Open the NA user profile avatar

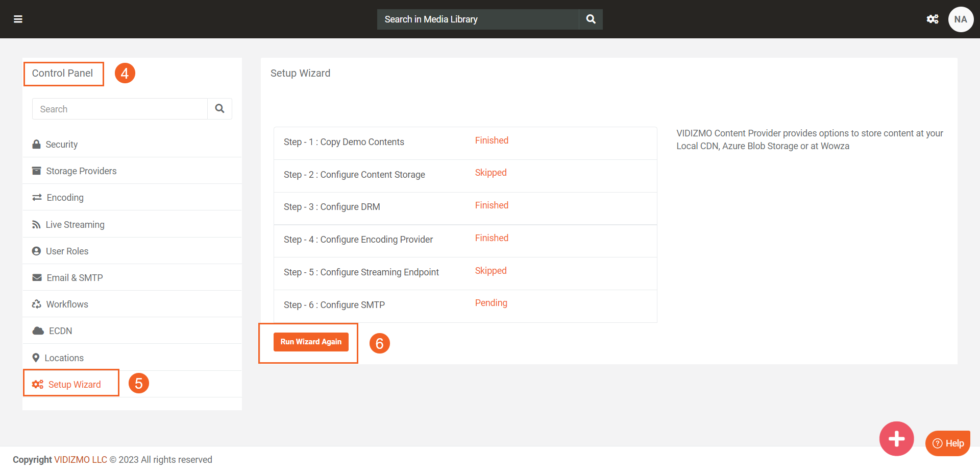960,19
